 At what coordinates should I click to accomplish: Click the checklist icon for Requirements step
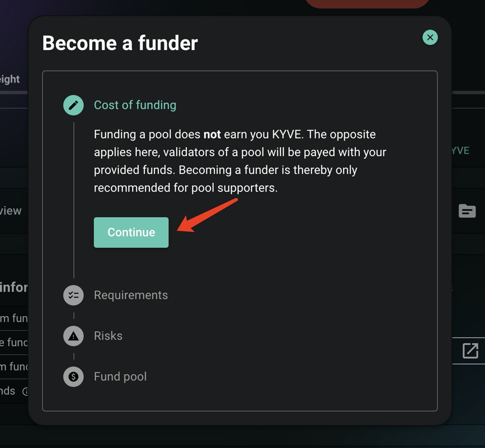[x=73, y=295]
